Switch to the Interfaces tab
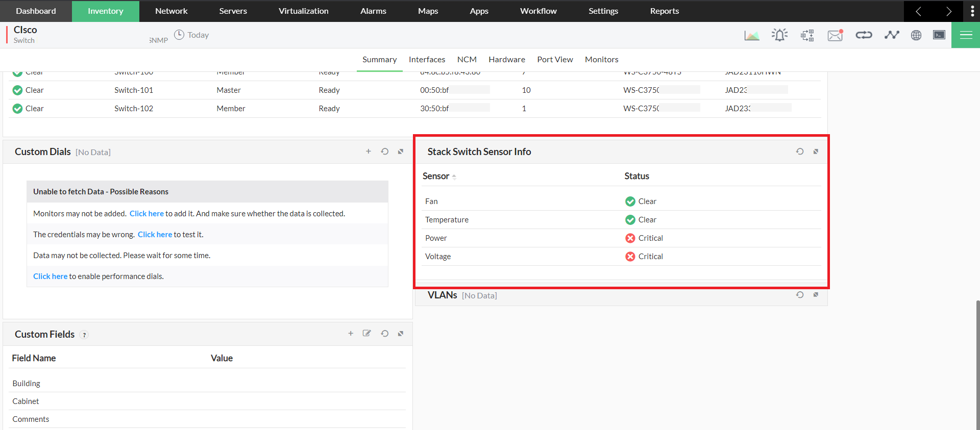Image resolution: width=980 pixels, height=430 pixels. click(x=427, y=60)
